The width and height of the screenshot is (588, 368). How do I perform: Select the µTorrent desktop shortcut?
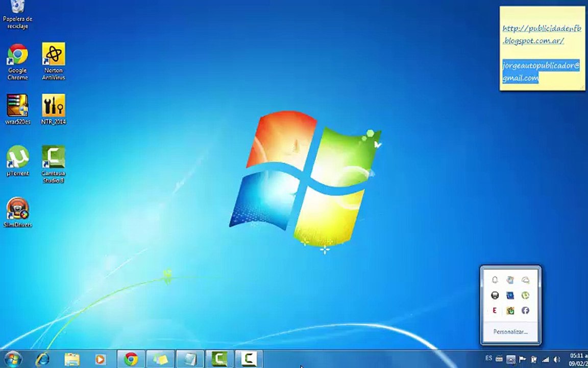[x=18, y=160]
